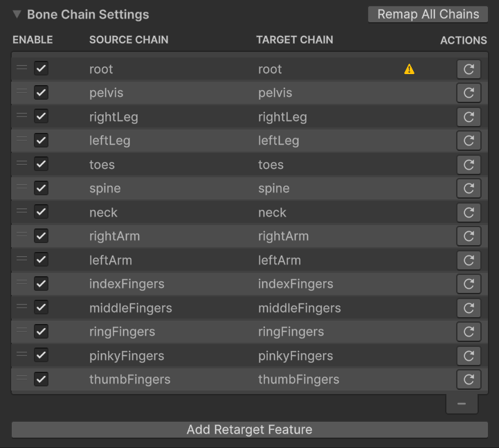Reset the root chain mapping
This screenshot has height=448, width=499.
469,69
